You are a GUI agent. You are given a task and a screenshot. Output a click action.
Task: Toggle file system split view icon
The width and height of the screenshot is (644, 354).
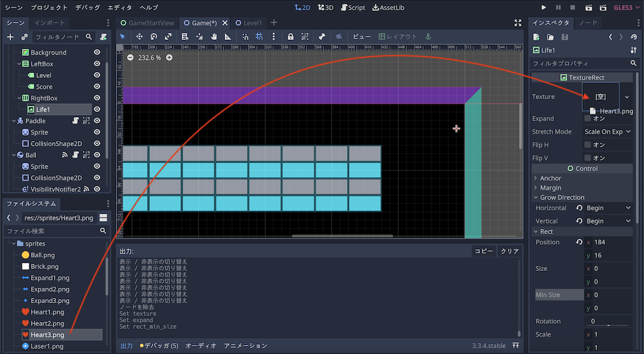(104, 218)
